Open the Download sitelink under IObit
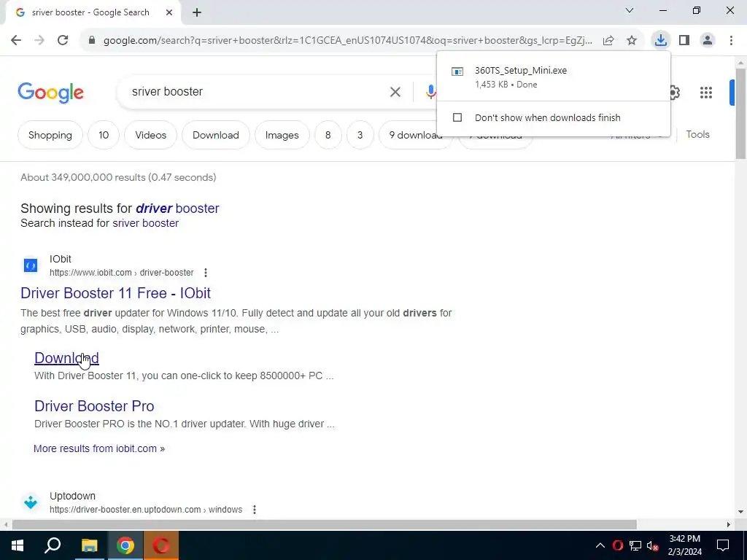 [x=66, y=358]
